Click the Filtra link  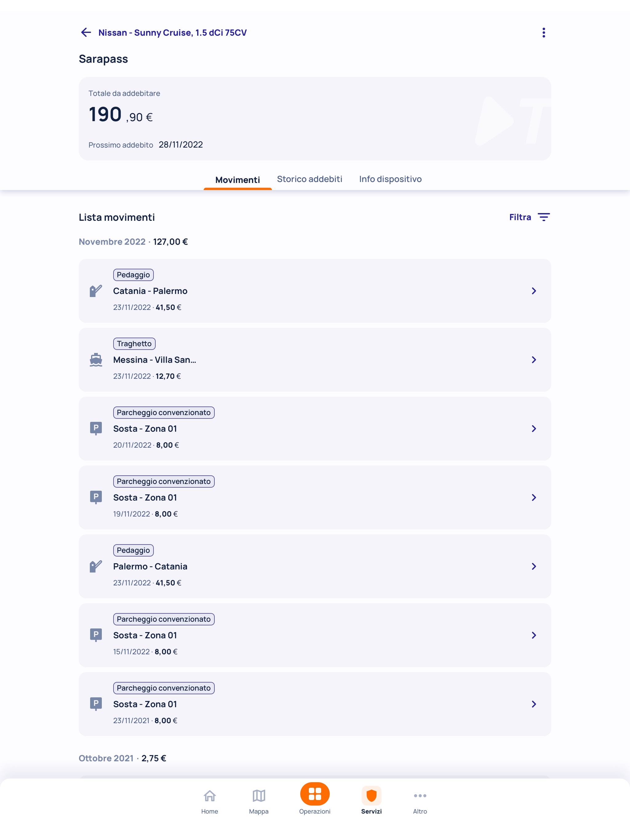(x=520, y=217)
